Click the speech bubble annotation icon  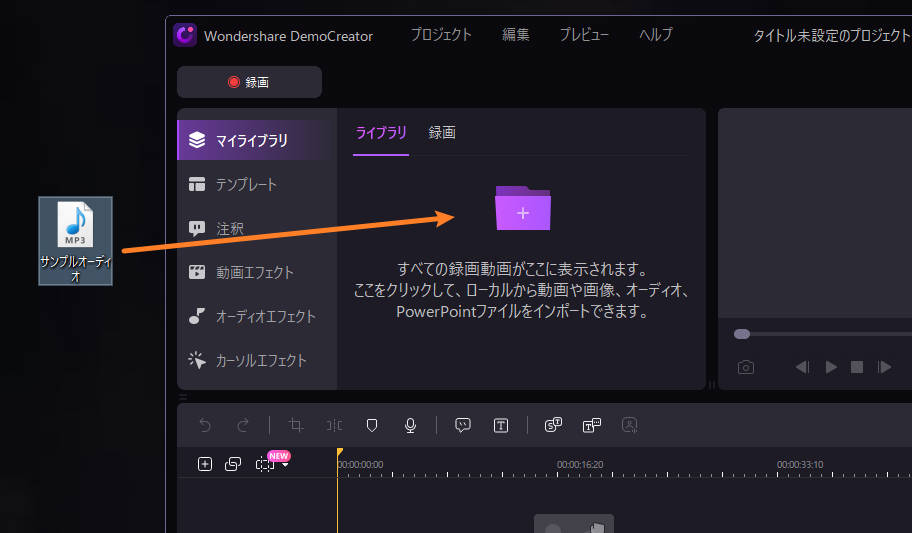[463, 425]
